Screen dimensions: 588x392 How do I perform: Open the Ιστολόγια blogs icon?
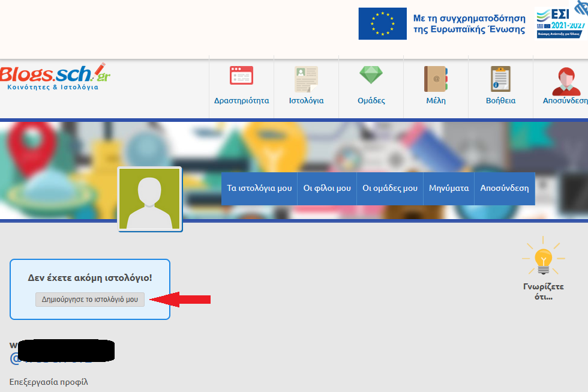click(x=306, y=79)
